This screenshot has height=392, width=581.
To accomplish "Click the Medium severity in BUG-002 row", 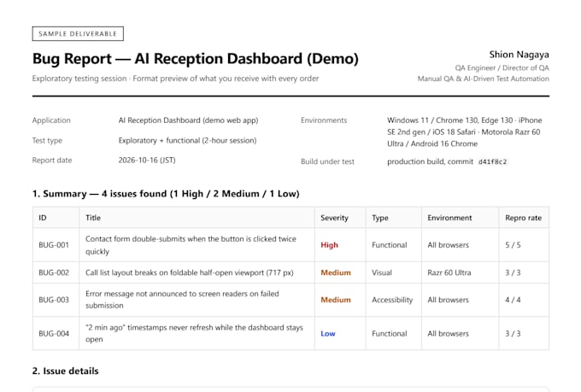I will (x=336, y=272).
